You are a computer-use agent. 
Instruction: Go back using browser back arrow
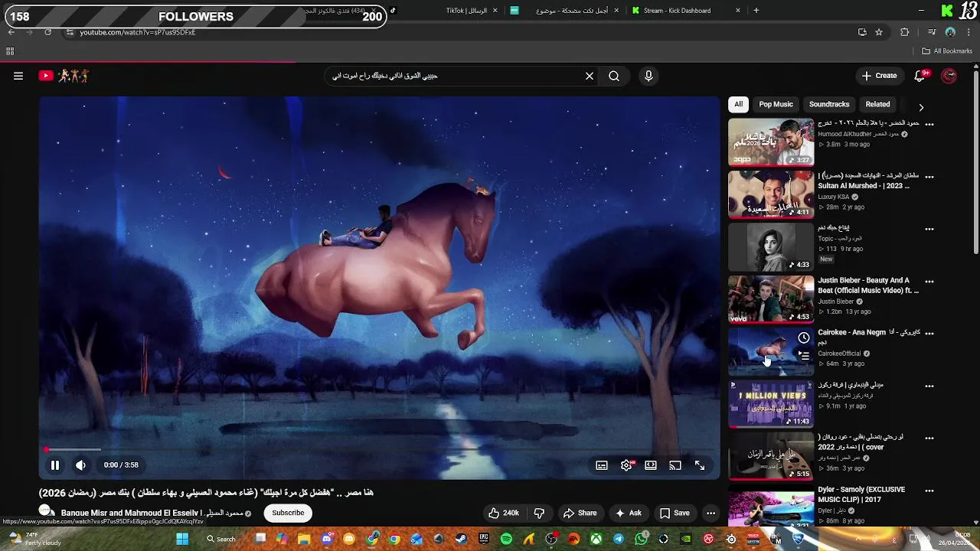point(11,32)
